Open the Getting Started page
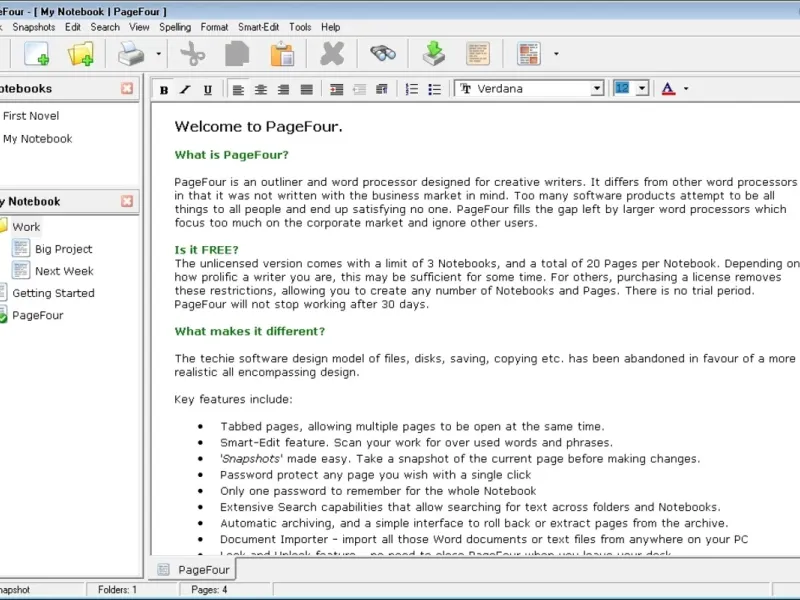Viewport: 800px width, 600px height. (54, 293)
